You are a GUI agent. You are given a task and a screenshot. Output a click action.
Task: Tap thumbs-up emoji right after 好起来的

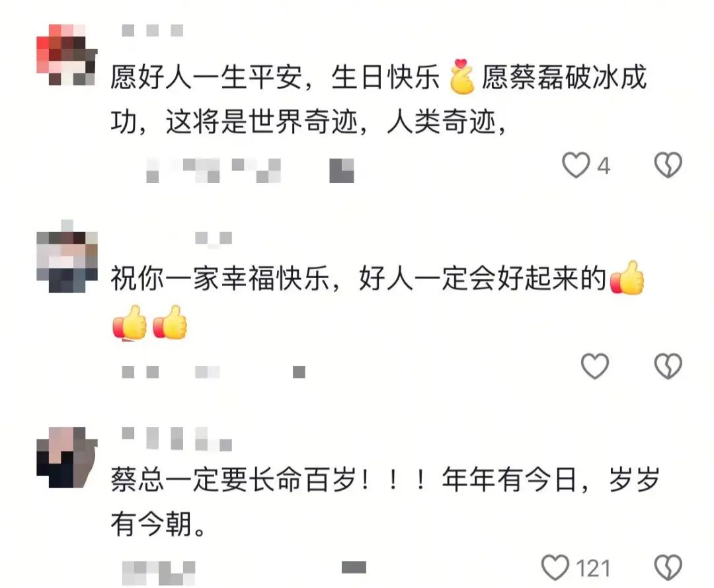tap(627, 277)
